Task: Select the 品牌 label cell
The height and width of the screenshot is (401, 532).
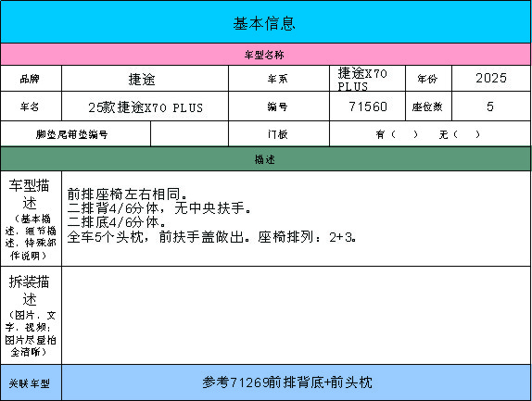Action: coord(31,79)
